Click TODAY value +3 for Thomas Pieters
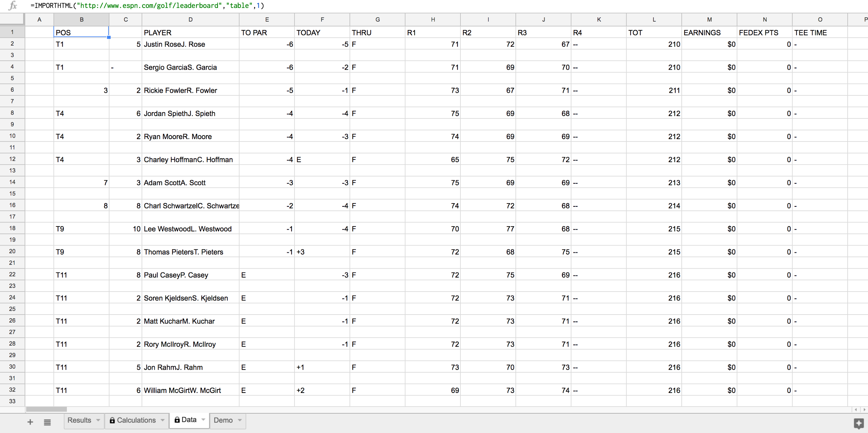Image resolution: width=868 pixels, height=433 pixels. 322,252
